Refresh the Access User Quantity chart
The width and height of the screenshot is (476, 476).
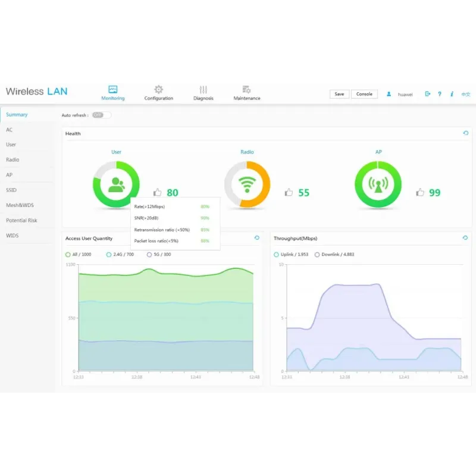pos(257,238)
